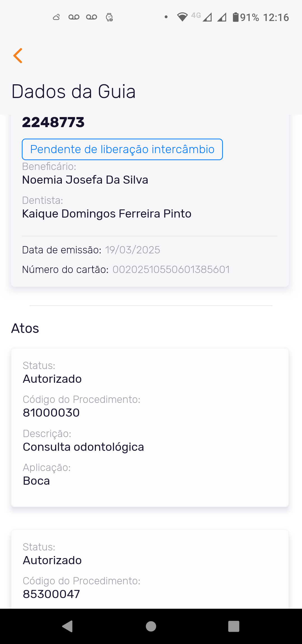
Task: Tap the second voicemail notification icon
Action: pos(91,17)
